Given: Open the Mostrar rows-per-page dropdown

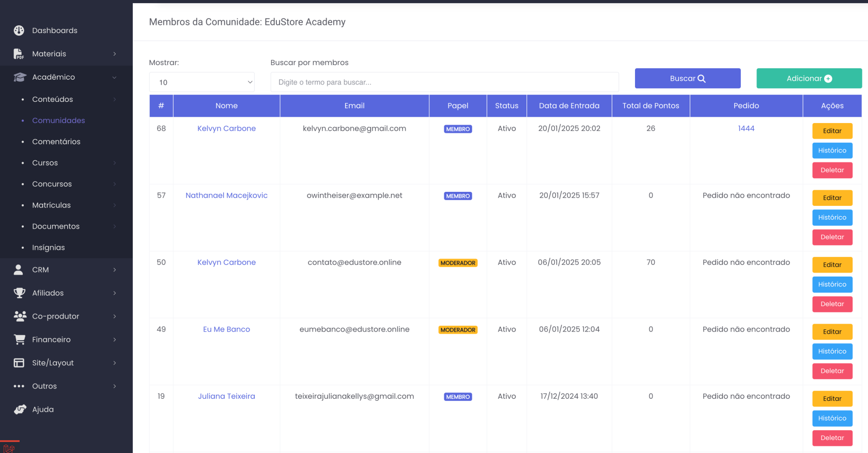Looking at the screenshot, I should click(202, 82).
